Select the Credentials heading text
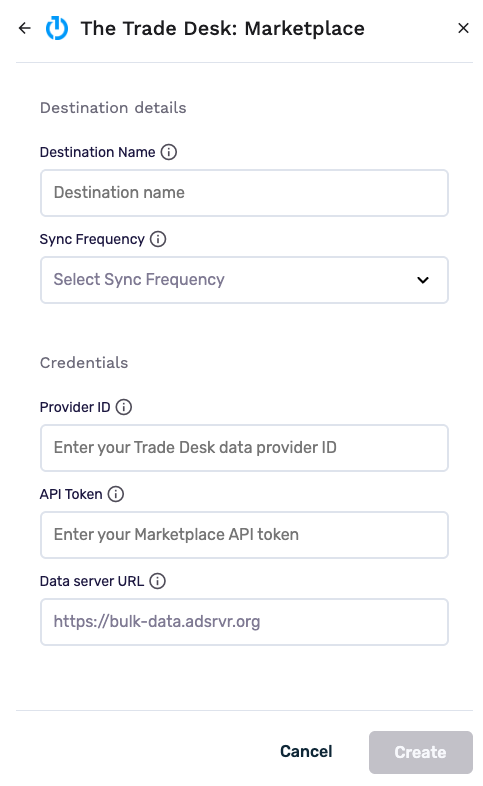The height and width of the screenshot is (786, 483). point(84,362)
